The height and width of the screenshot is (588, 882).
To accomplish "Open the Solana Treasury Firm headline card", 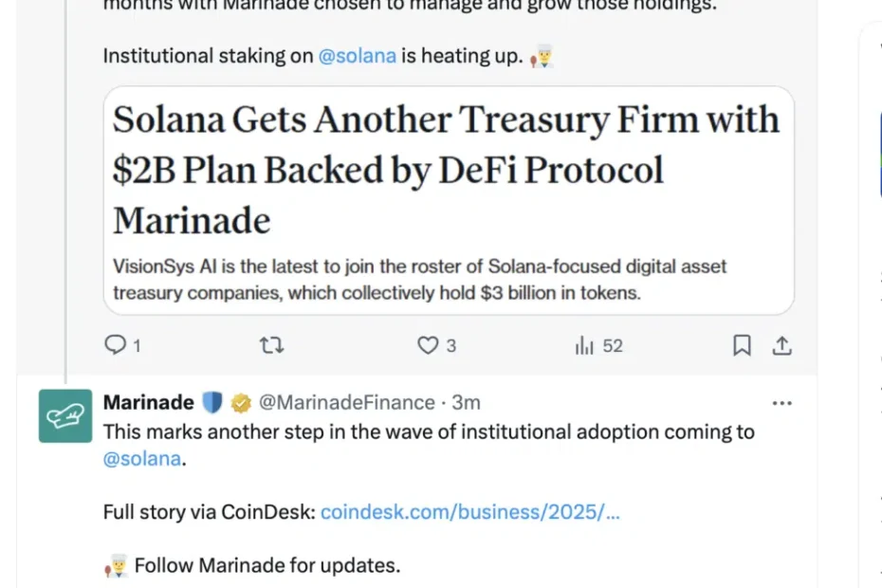I will click(x=446, y=170).
